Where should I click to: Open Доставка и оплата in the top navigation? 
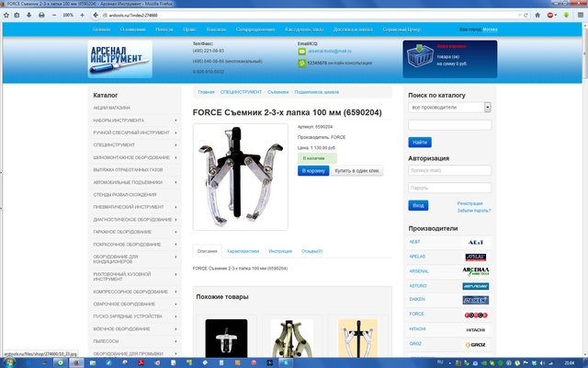(x=353, y=29)
